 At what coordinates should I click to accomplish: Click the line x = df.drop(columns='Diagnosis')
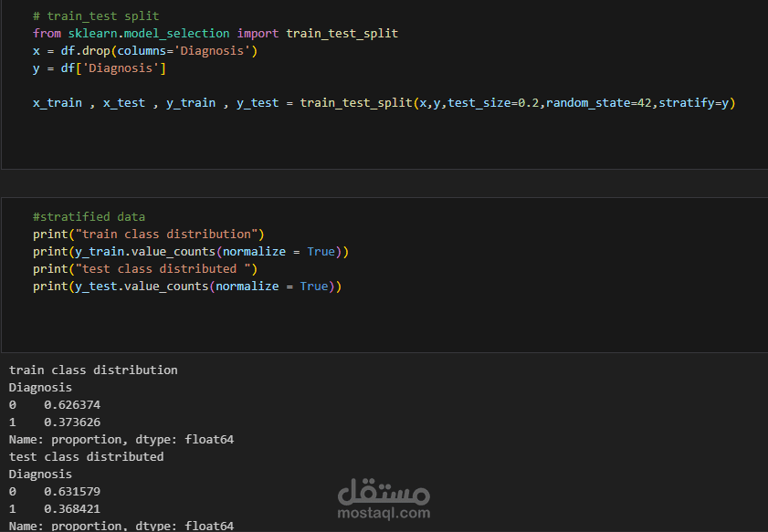point(145,51)
